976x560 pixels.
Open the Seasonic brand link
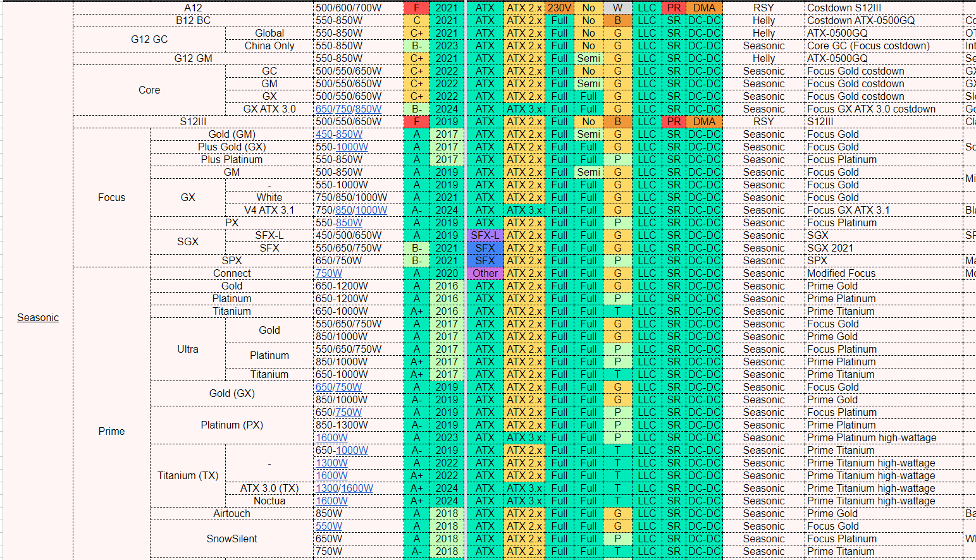pyautogui.click(x=38, y=317)
